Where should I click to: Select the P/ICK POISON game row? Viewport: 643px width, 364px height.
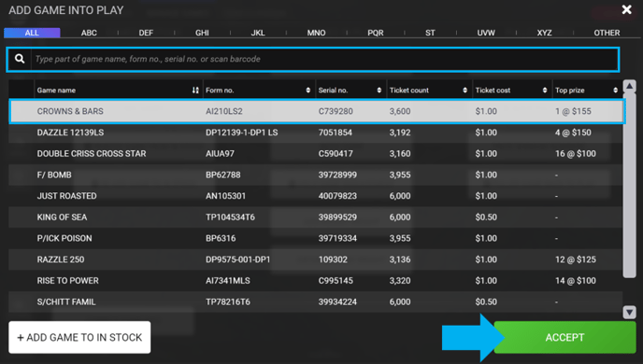316,238
